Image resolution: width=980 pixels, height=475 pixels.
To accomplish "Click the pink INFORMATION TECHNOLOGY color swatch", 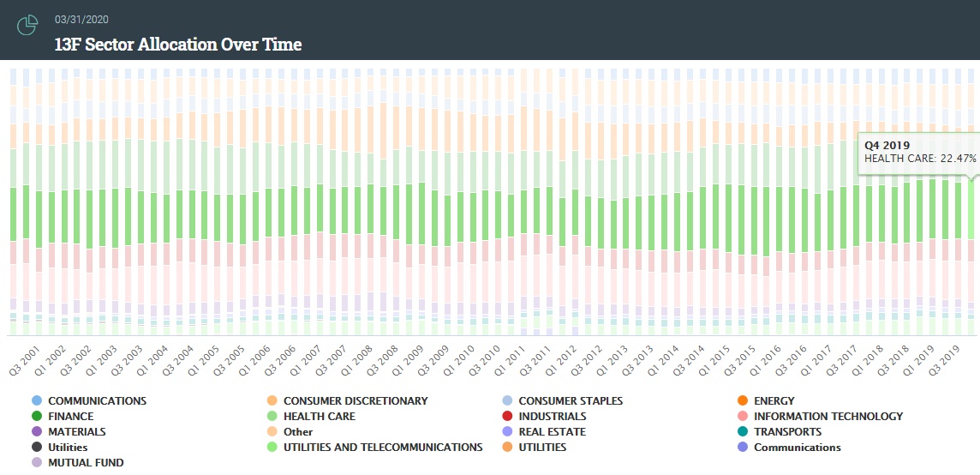I will pos(742,417).
